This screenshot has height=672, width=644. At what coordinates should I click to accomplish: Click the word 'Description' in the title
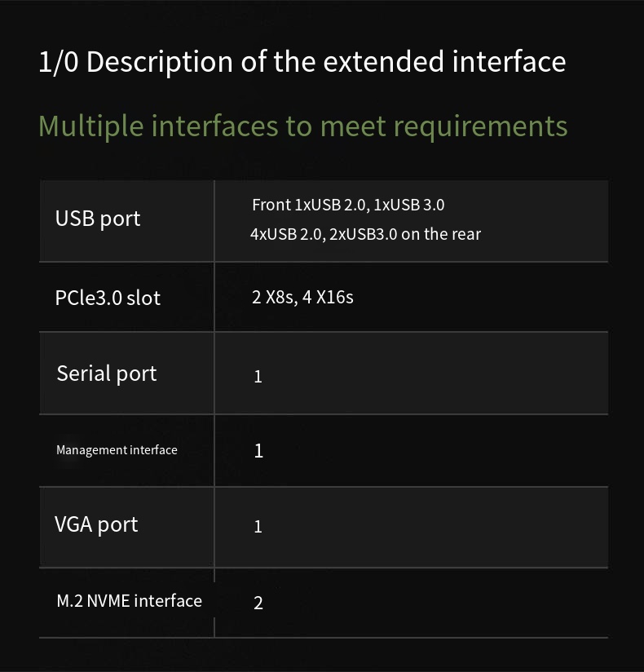[160, 62]
